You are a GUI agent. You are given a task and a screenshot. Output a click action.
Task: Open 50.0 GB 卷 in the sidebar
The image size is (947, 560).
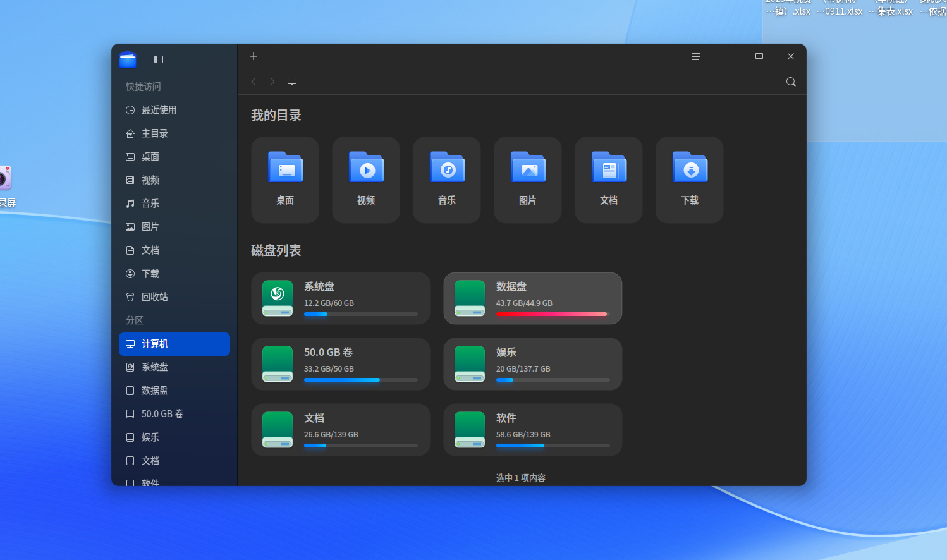174,414
